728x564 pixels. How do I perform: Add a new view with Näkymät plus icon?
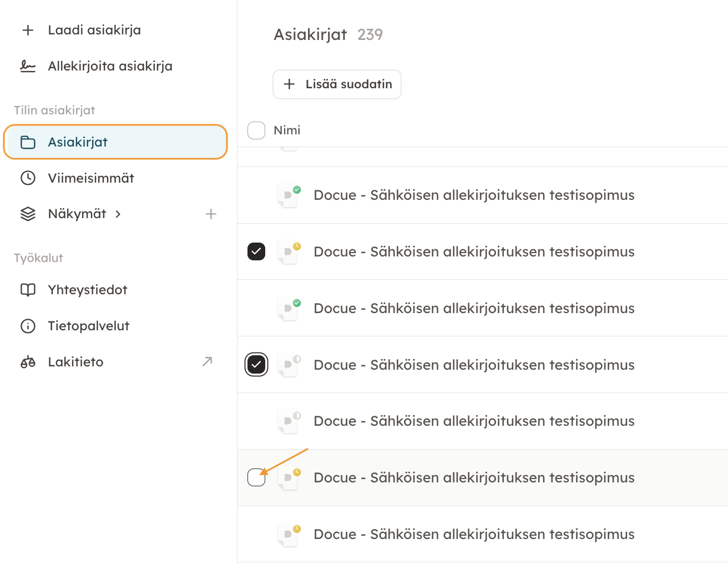[x=211, y=214]
